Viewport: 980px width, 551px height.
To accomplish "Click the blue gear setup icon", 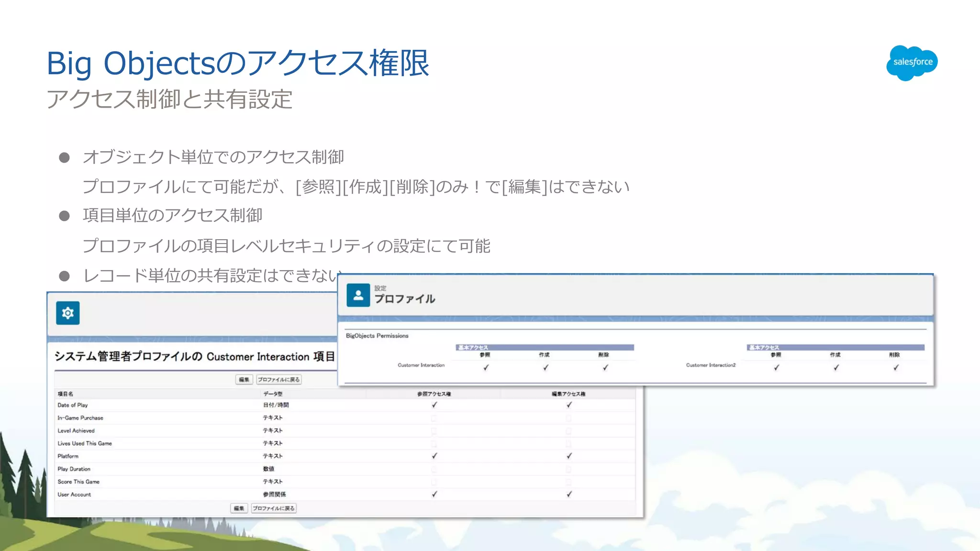I will [x=67, y=313].
